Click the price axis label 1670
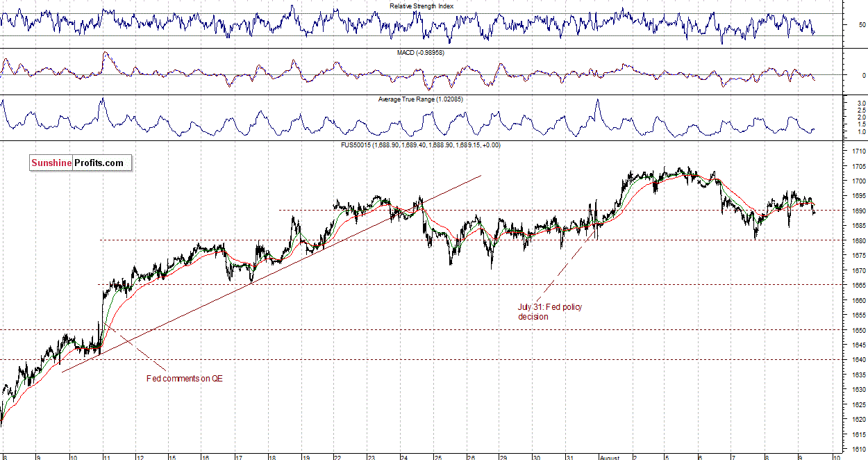The height and width of the screenshot is (460, 868). coord(859,271)
